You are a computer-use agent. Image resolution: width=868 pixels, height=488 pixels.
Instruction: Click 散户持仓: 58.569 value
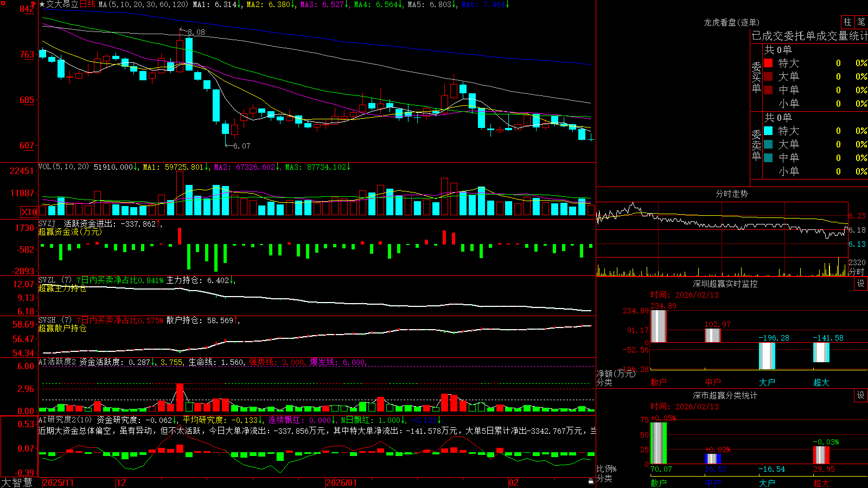click(x=200, y=320)
